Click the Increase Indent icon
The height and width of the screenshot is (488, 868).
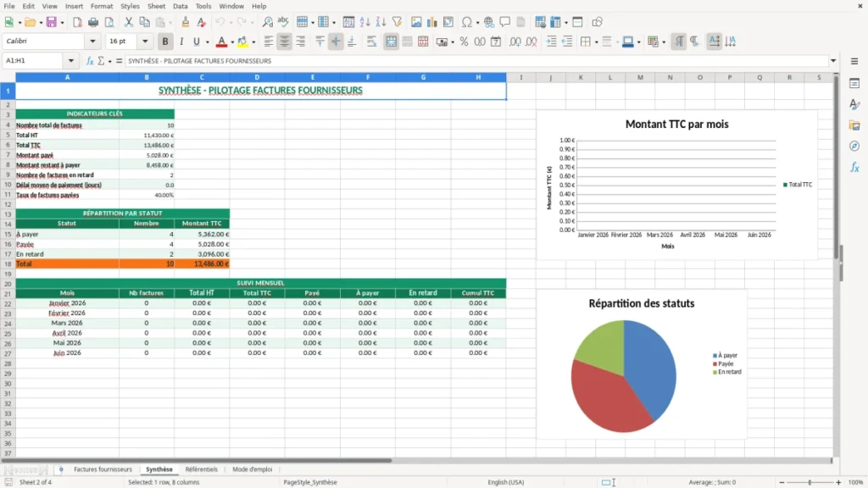[551, 42]
